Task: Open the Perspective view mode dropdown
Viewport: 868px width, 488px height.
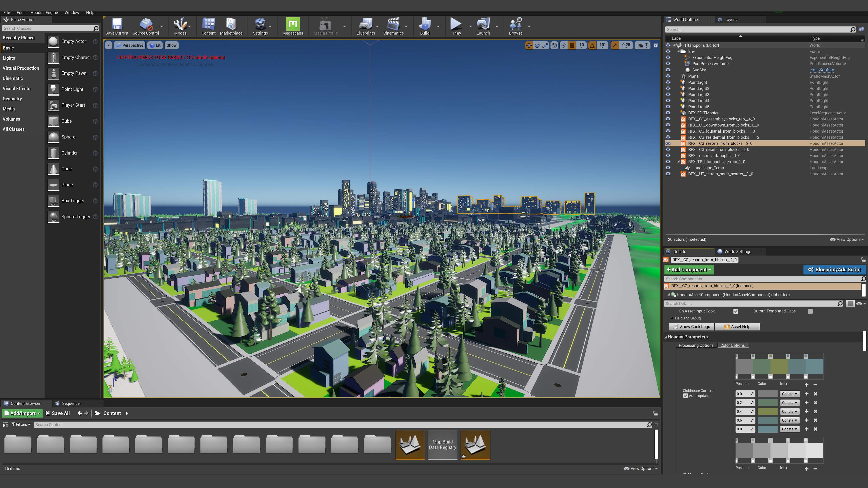Action: pos(130,45)
